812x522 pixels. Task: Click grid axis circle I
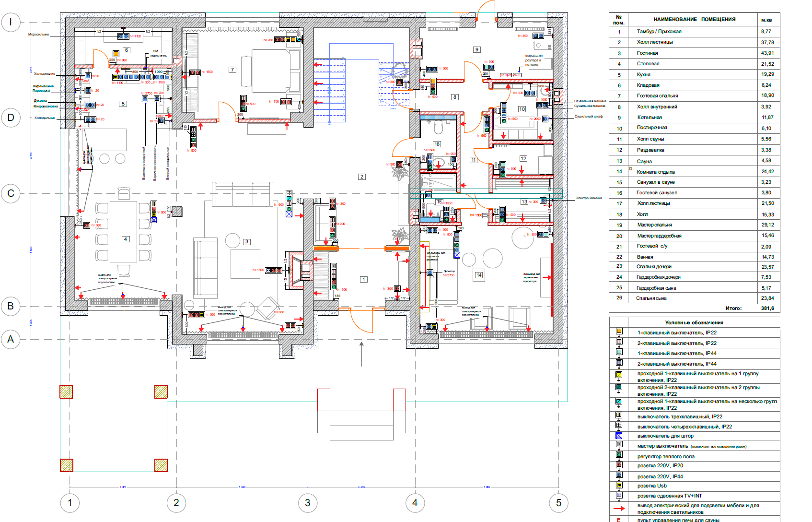(x=11, y=22)
